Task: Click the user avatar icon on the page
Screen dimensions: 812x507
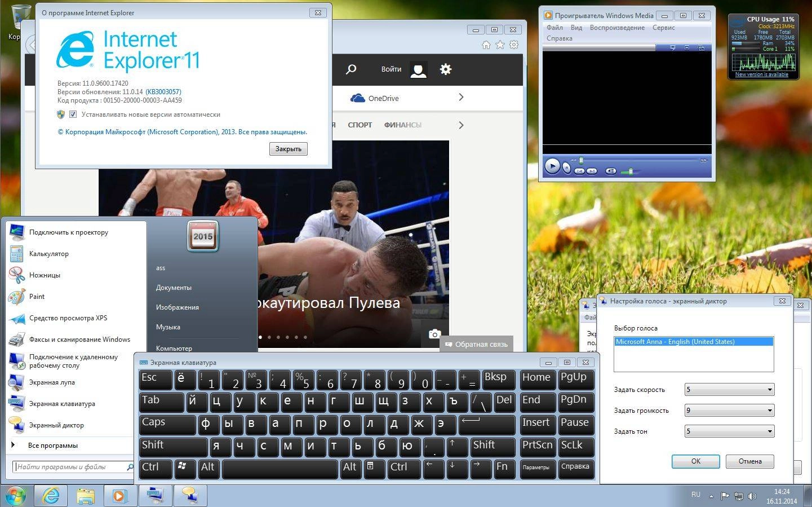Action: (419, 69)
